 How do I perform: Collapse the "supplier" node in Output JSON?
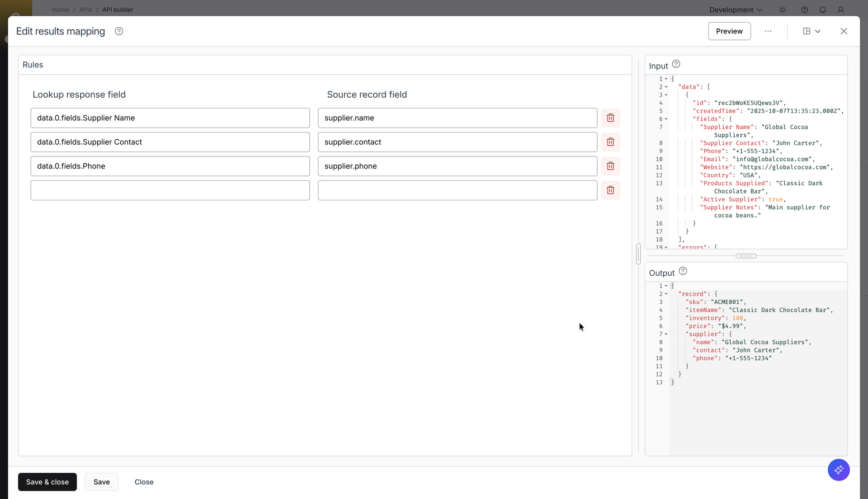pos(666,334)
